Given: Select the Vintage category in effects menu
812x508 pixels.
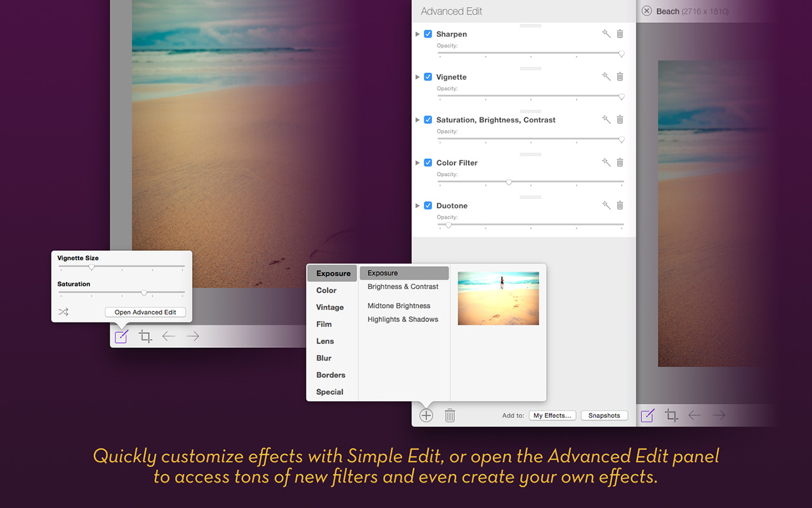Looking at the screenshot, I should [330, 307].
